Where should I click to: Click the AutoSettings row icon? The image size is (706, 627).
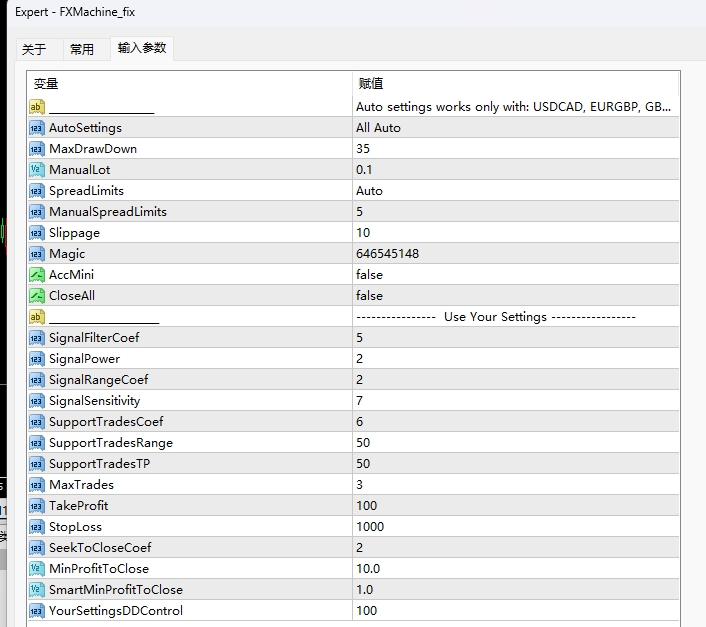[37, 128]
